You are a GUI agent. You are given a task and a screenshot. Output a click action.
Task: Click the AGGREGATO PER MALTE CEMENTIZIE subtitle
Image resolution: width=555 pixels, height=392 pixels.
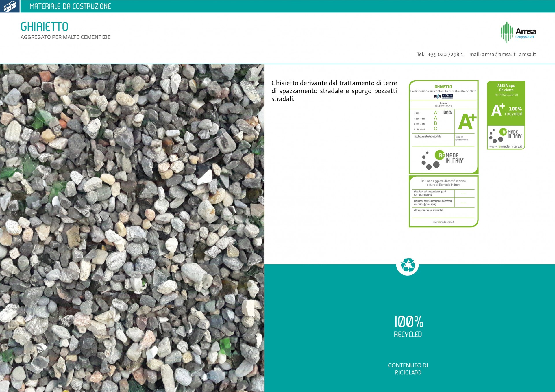point(66,37)
